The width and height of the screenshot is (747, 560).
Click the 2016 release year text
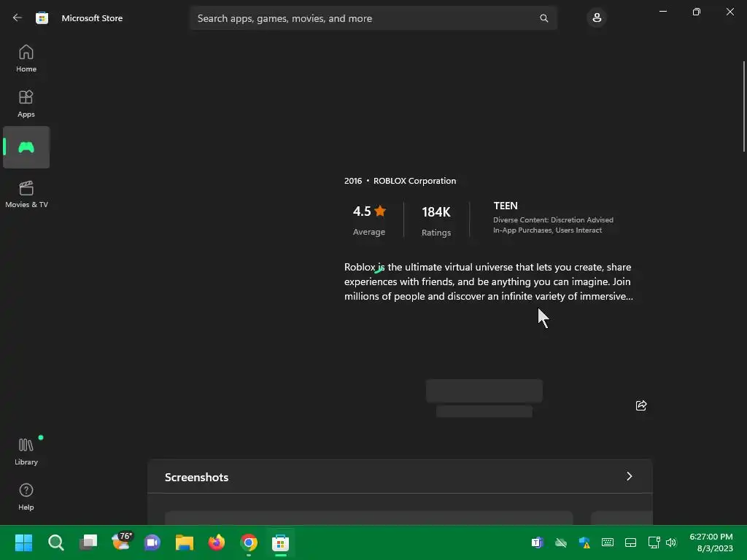353,181
